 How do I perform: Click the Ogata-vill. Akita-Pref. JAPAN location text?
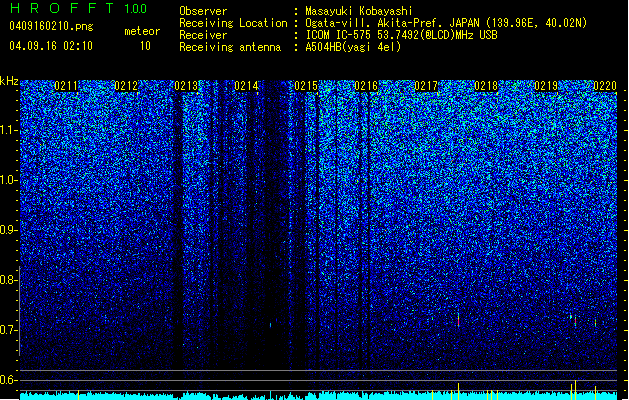(x=446, y=23)
